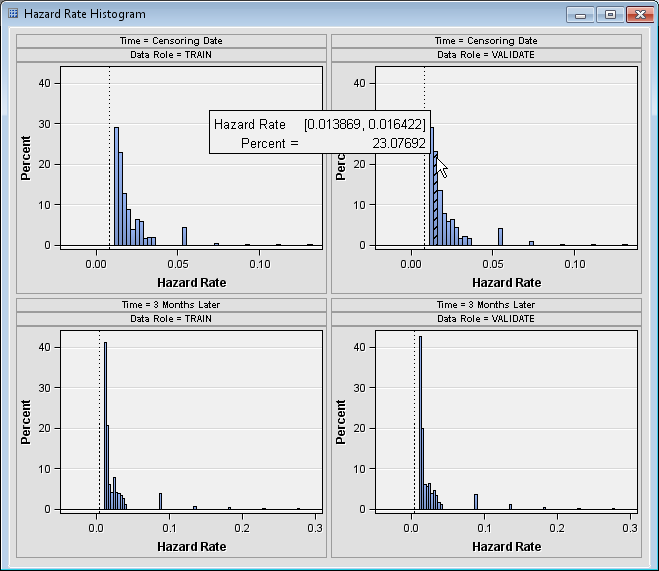659x571 pixels.
Task: Select top-right 'Data Role = VALIDATE' header
Action: tap(486, 54)
